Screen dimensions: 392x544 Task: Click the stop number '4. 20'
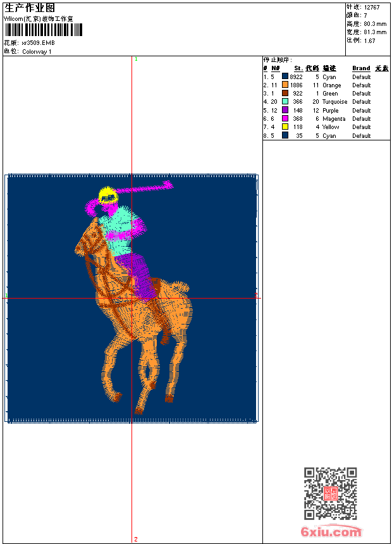pyautogui.click(x=270, y=102)
